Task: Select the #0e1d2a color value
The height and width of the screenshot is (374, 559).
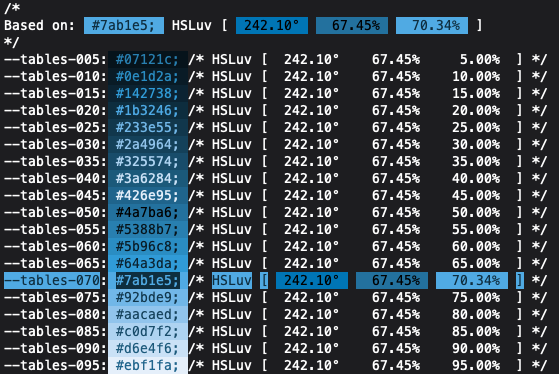Action: [x=148, y=77]
